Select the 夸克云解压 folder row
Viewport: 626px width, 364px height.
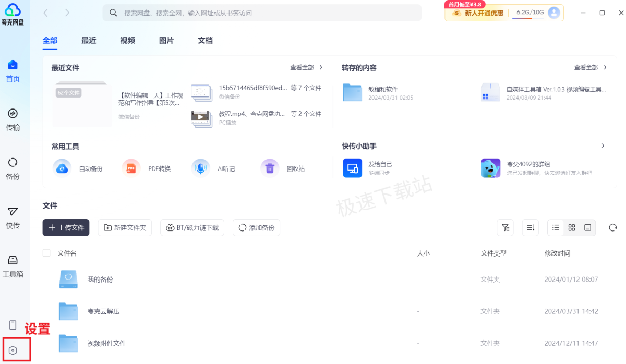[329, 311]
